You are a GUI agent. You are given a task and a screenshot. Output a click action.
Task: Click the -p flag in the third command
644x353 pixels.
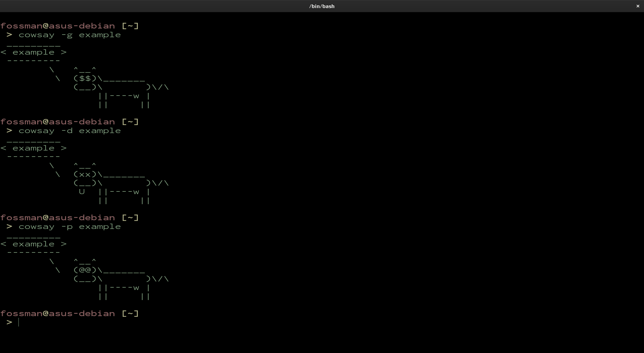coord(67,227)
